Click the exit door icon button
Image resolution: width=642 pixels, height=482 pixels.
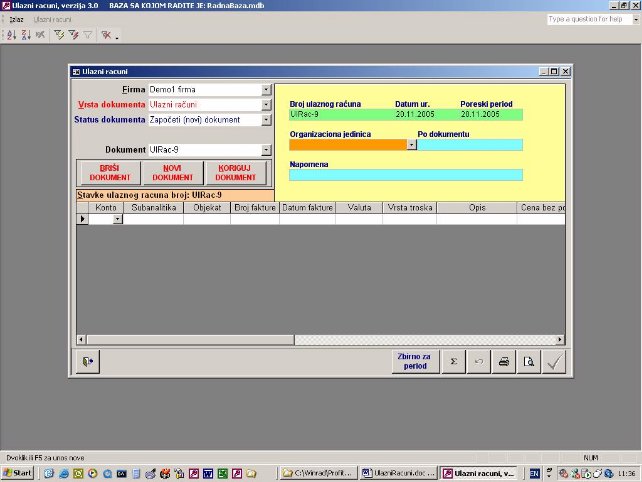click(x=89, y=362)
